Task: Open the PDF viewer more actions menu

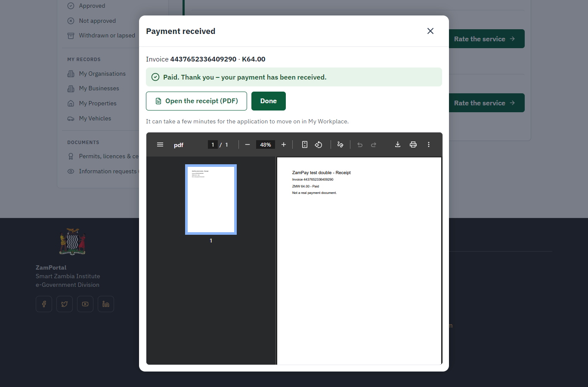Action: pos(429,144)
